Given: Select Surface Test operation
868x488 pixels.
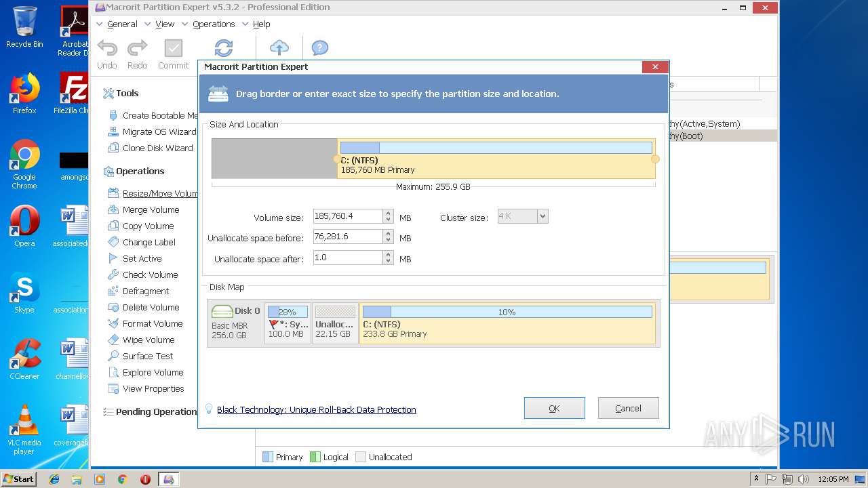Looking at the screenshot, I should pyautogui.click(x=140, y=356).
